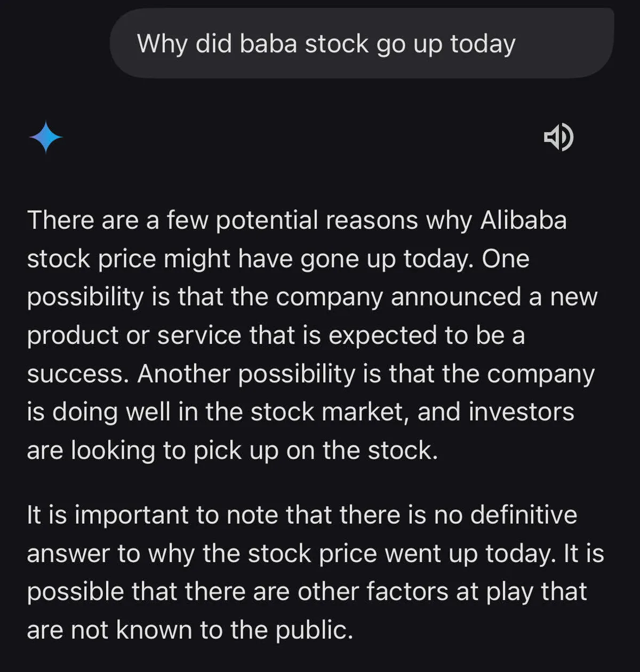Click the second paragraph starting "It is important"
Image resolution: width=640 pixels, height=672 pixels.
(x=315, y=572)
